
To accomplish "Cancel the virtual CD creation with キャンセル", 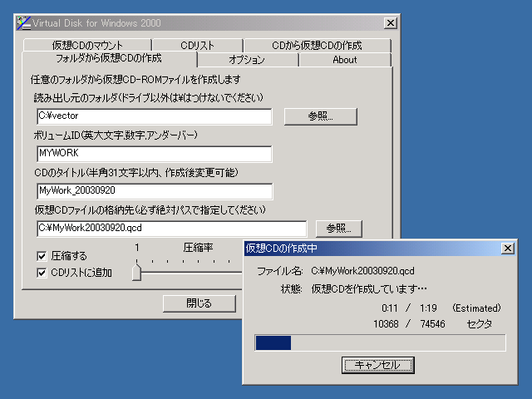I will click(377, 365).
